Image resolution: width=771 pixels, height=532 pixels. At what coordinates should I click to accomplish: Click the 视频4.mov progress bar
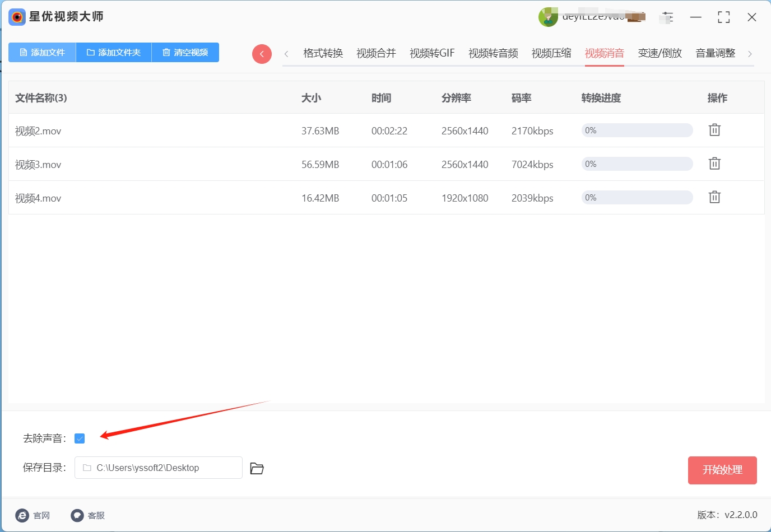pos(637,198)
